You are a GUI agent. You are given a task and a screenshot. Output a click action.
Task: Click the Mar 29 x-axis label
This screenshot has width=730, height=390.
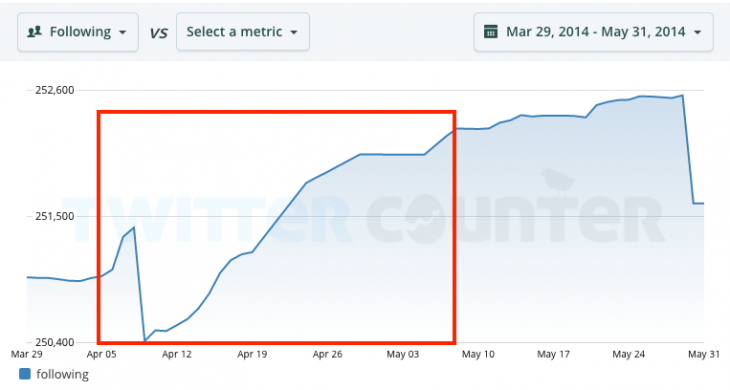pyautogui.click(x=27, y=354)
